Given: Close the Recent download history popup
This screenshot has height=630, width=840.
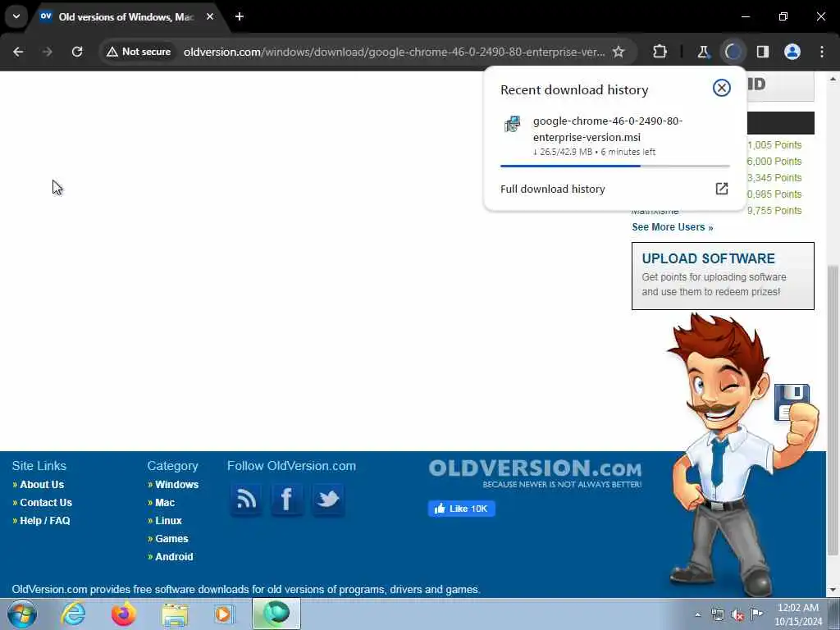Looking at the screenshot, I should click(x=722, y=88).
